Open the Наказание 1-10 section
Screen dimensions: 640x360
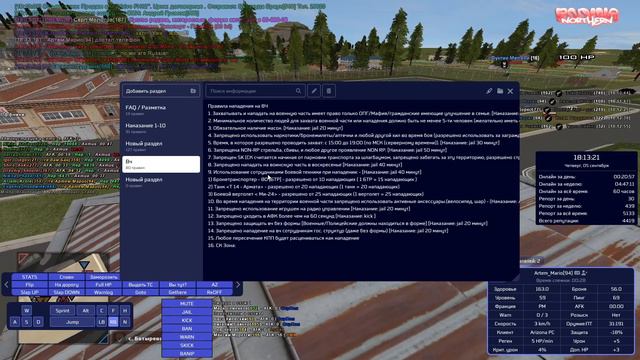161,128
